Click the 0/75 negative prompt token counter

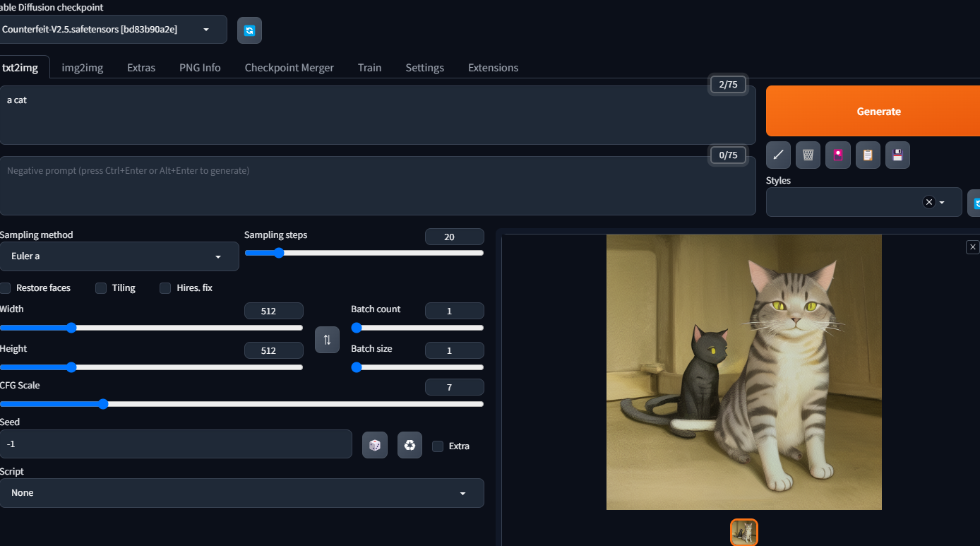click(x=728, y=155)
